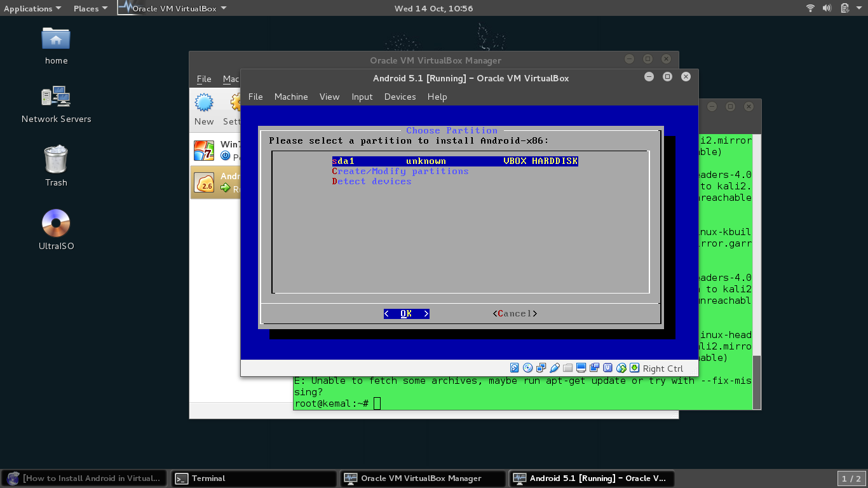868x488 pixels.
Task: Click the USB devices icon in VM status bar
Action: pyautogui.click(x=555, y=368)
